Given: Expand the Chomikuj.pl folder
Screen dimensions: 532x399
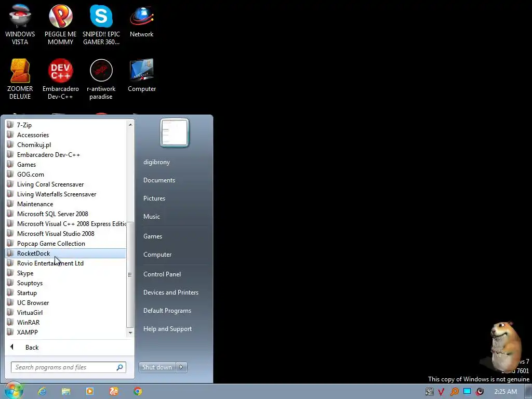Looking at the screenshot, I should click(66, 144).
